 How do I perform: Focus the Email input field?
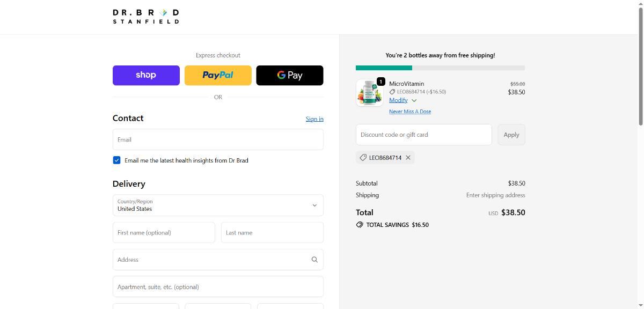click(x=218, y=139)
